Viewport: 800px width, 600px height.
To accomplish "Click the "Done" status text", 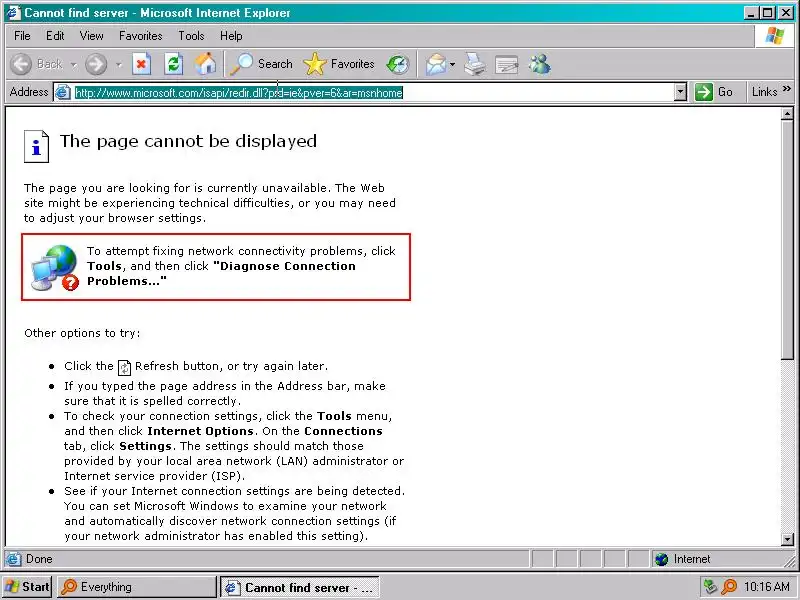I will coord(39,559).
